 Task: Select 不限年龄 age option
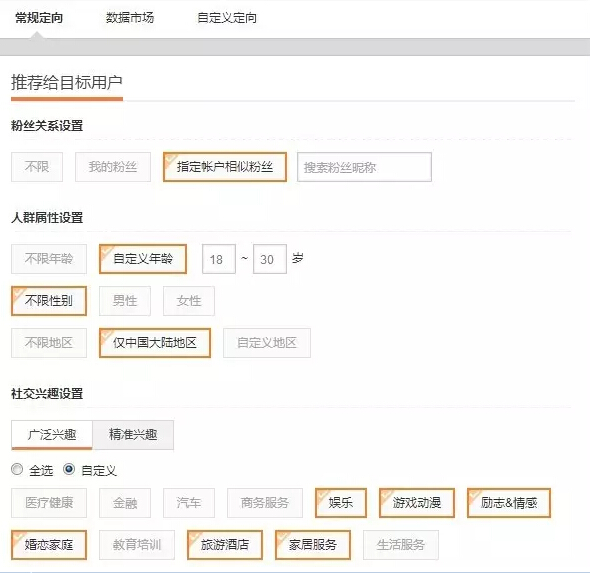49,259
